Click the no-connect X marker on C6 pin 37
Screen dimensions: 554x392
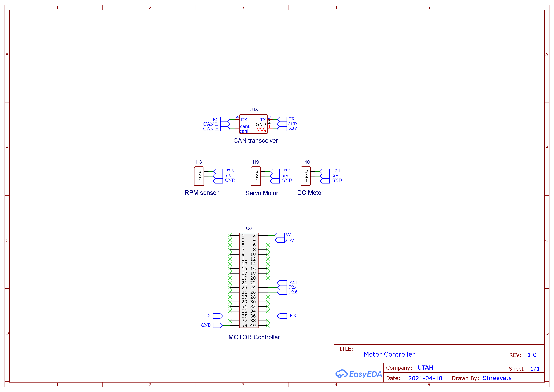point(230,321)
